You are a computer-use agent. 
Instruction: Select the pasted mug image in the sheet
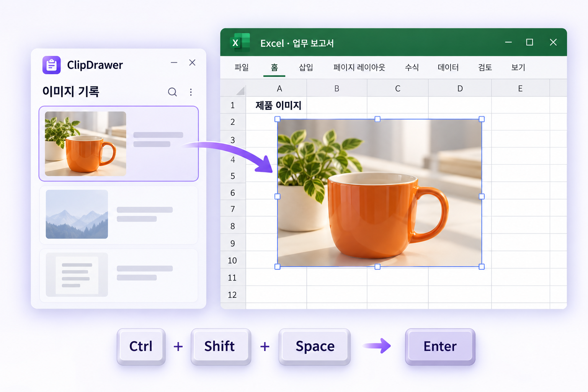[379, 193]
